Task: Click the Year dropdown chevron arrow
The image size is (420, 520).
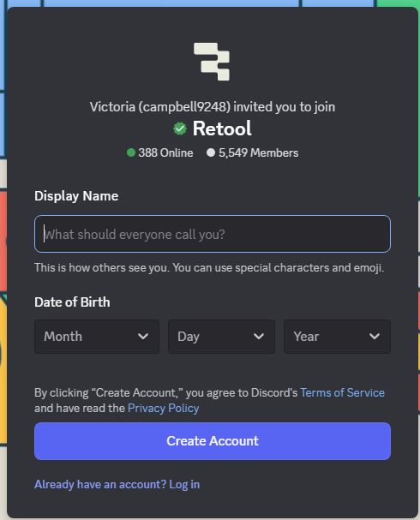Action: [375, 337]
